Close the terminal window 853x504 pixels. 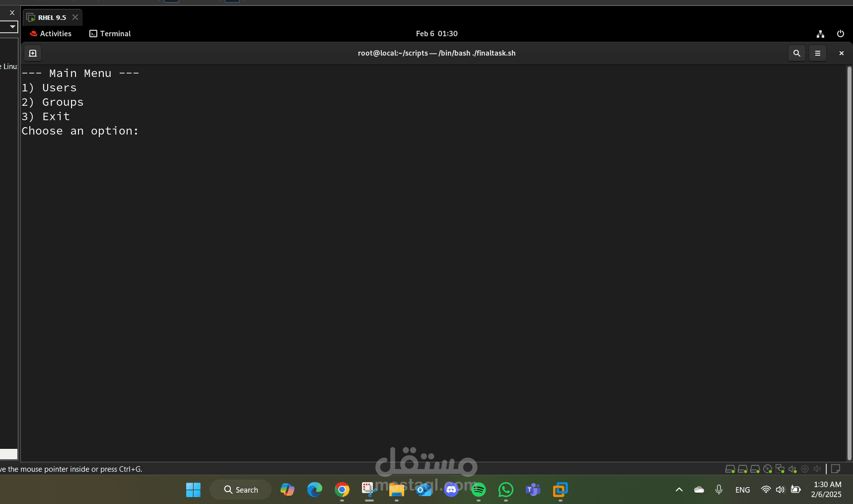pyautogui.click(x=841, y=53)
